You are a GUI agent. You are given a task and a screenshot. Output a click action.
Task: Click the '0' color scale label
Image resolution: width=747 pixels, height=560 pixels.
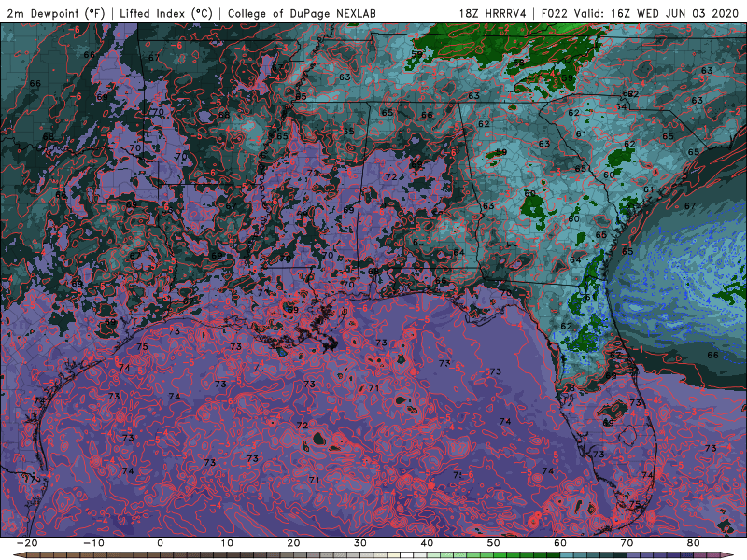pyautogui.click(x=160, y=543)
